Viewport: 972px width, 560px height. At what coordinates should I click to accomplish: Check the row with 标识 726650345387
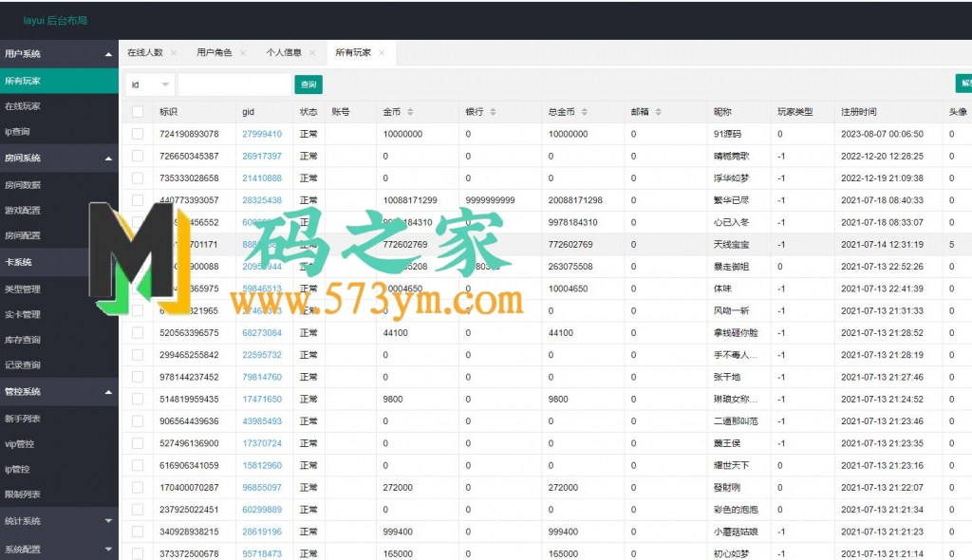[138, 157]
